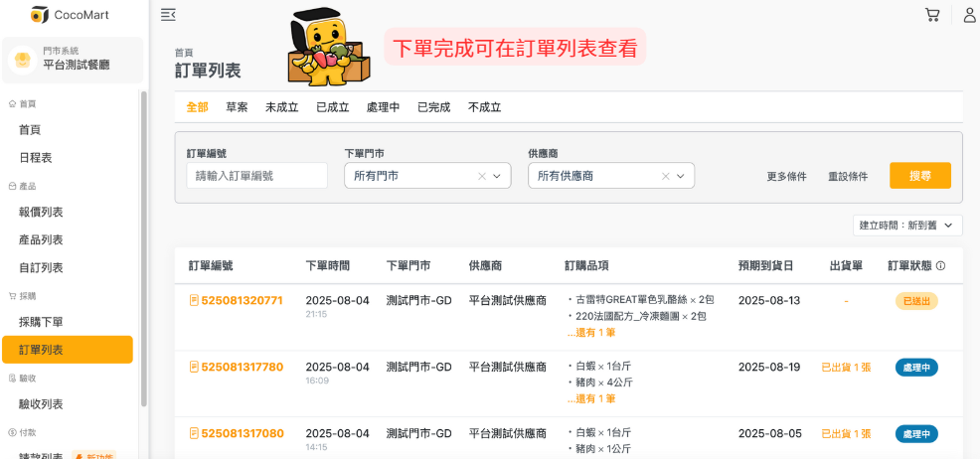
Task: Collapse the sidebar with the menu icon
Action: pos(168,15)
